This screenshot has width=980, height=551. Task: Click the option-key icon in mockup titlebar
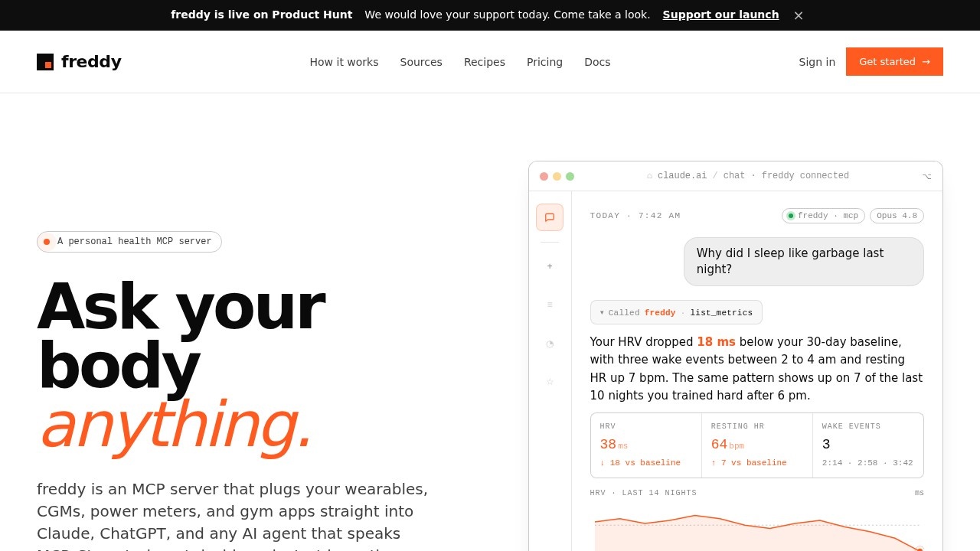click(x=926, y=176)
